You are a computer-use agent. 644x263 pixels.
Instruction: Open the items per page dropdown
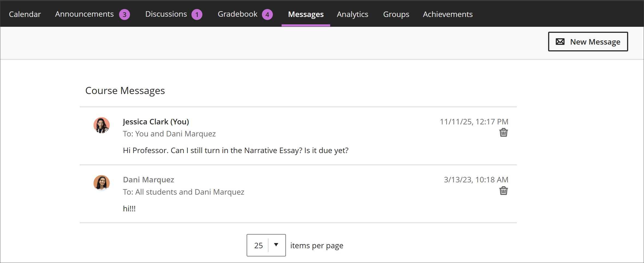point(266,245)
